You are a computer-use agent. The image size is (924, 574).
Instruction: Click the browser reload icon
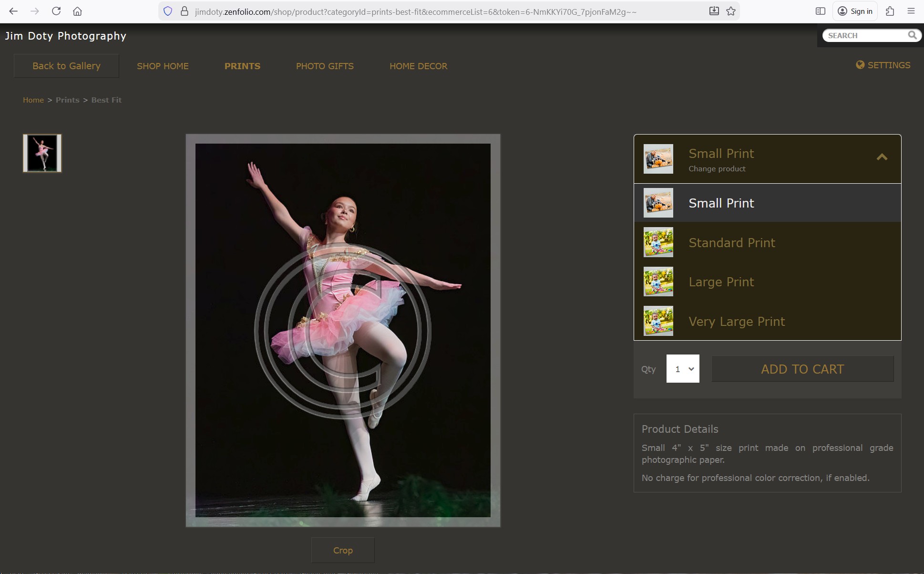tap(56, 11)
